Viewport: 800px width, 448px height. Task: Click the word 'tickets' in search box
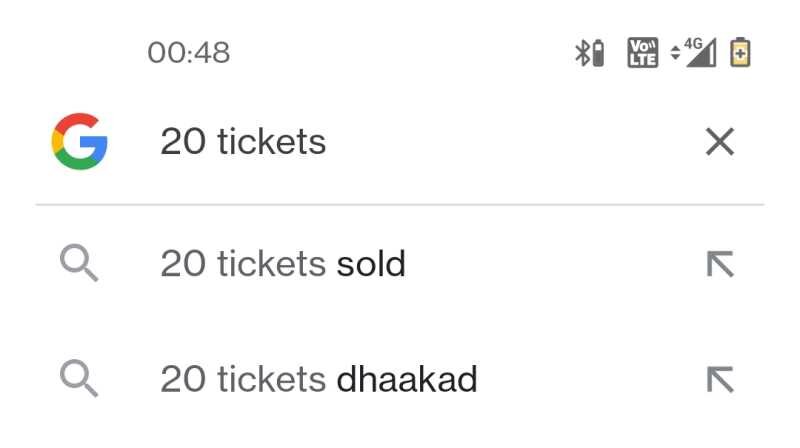click(x=271, y=142)
